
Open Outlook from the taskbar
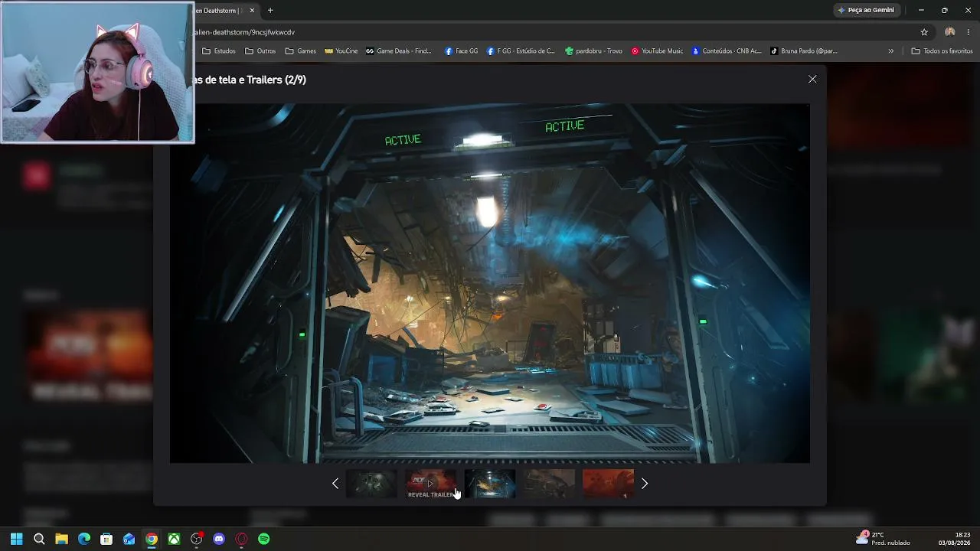129,539
